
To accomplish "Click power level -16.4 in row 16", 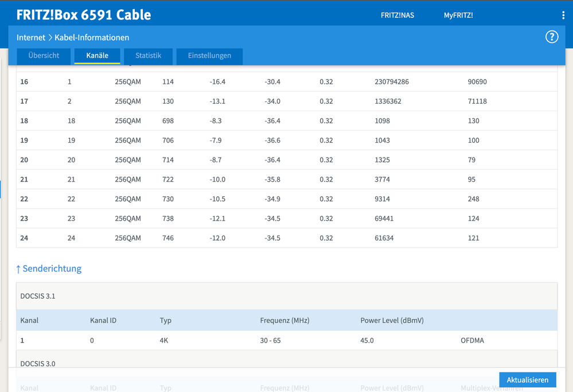I will (217, 82).
